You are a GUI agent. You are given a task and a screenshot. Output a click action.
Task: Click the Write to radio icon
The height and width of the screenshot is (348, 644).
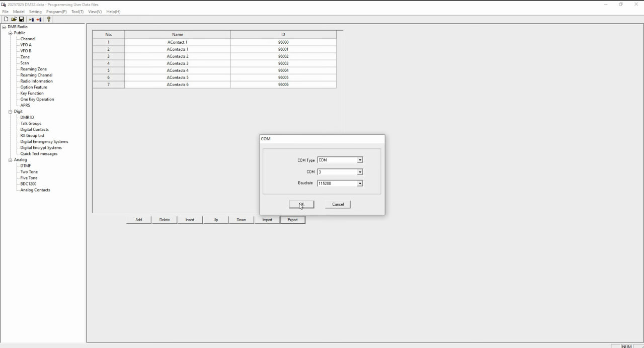(39, 19)
